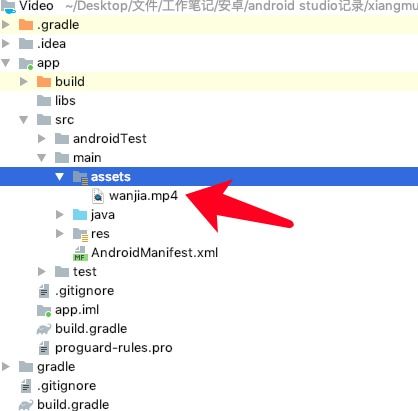The height and width of the screenshot is (411, 418).
Task: Click the app.iml module file icon
Action: [44, 310]
